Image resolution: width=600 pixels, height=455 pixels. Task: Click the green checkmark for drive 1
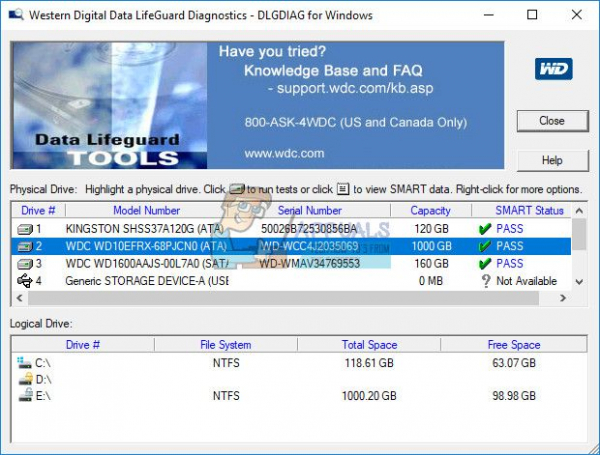(484, 229)
